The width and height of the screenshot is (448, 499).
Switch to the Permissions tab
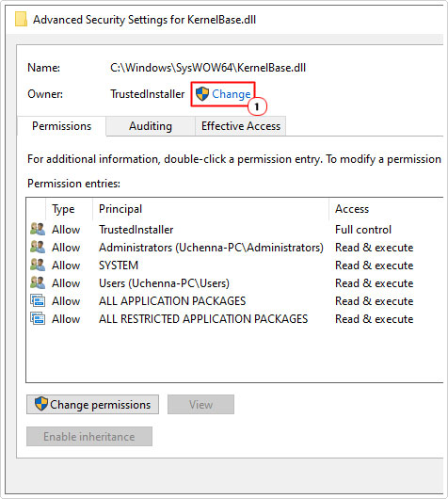pos(62,126)
